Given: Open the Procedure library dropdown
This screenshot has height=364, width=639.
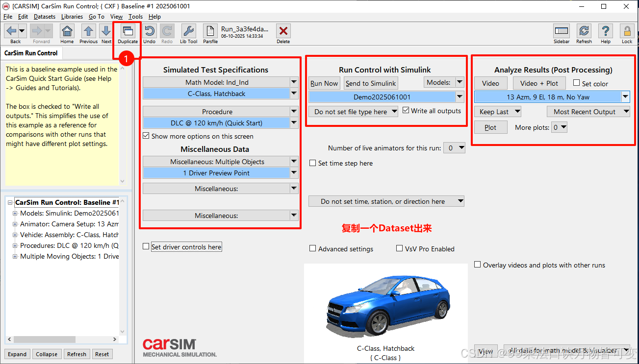Looking at the screenshot, I should (294, 112).
